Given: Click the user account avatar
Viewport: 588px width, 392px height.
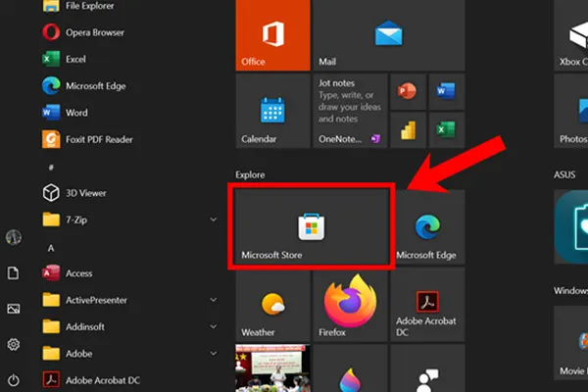Looking at the screenshot, I should pos(14,237).
